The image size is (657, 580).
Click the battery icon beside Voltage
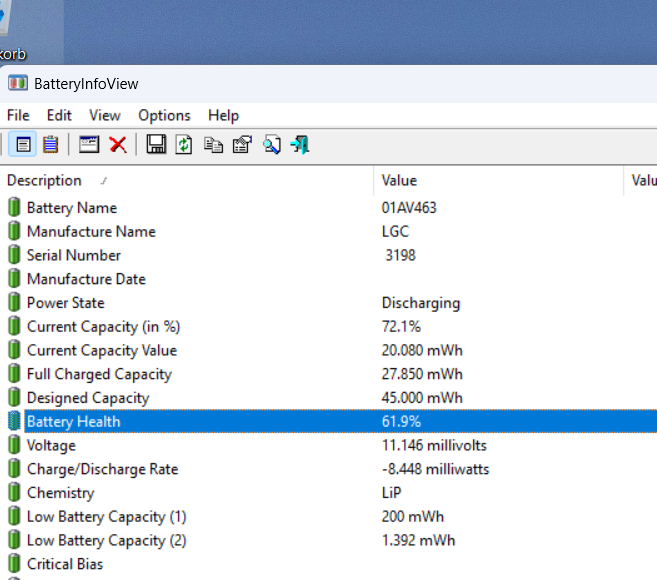click(x=14, y=445)
